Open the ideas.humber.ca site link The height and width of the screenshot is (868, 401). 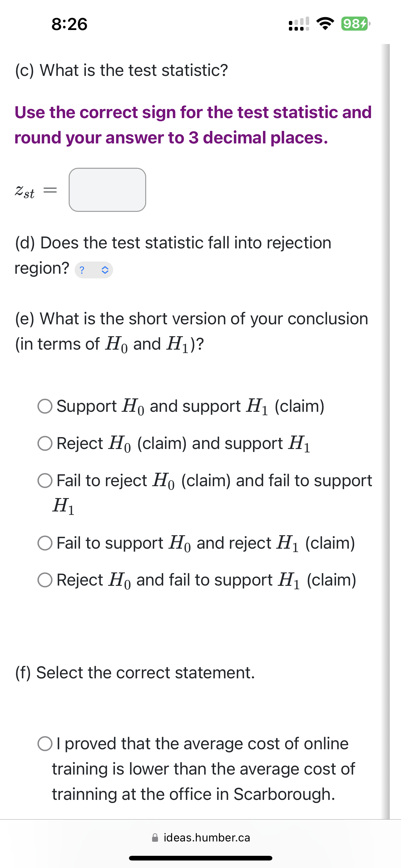tap(206, 837)
